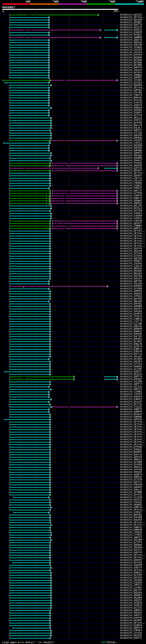Click the short cyan segment of UniRef100_A8WN59
Viewport: 146px width, 644px height.
[x=111, y=37]
